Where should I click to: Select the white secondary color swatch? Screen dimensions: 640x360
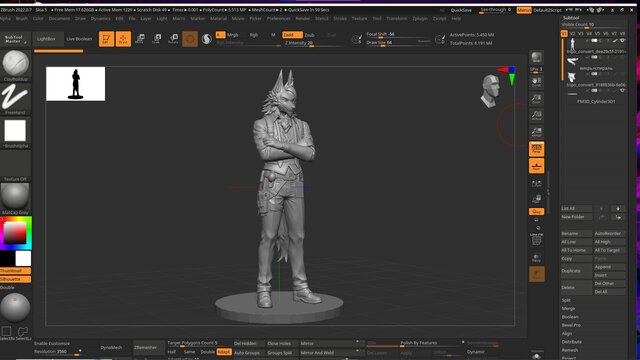pos(23,258)
